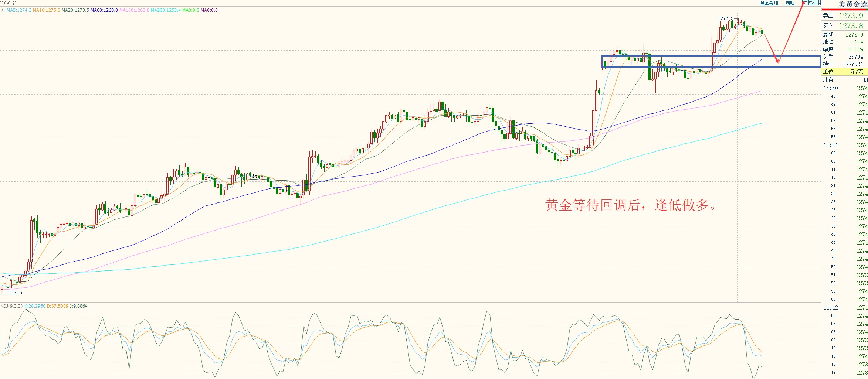The image size is (868, 379).
Task: Select the MA20 indicator label
Action: tap(75, 10)
